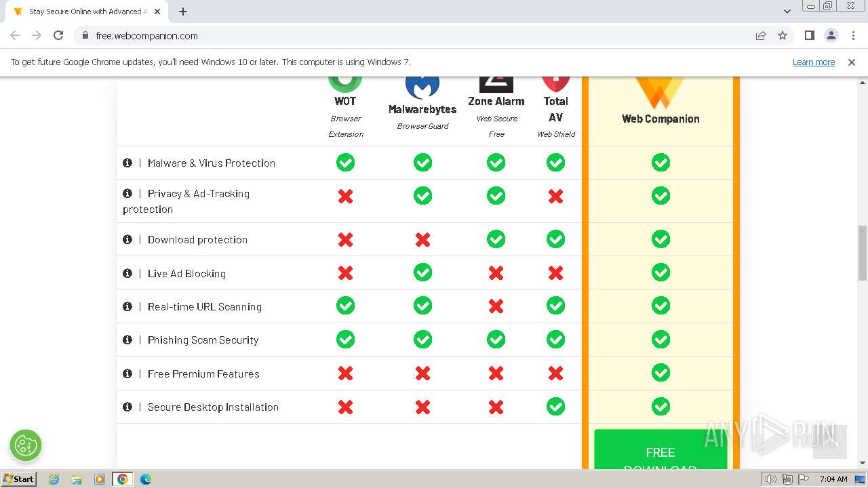The height and width of the screenshot is (488, 868).
Task: Click the share page icon in address bar
Action: 761,36
